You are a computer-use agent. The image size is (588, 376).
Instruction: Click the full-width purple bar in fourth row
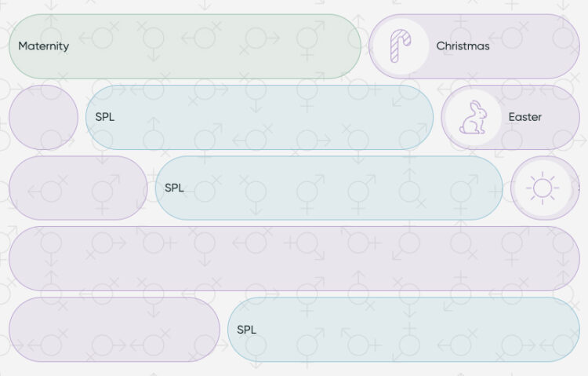tap(294, 258)
